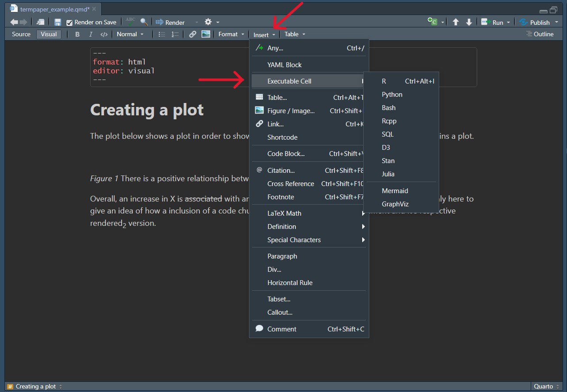Close the termpaper_example.qmd tab
This screenshot has width=567, height=392.
coord(94,9)
